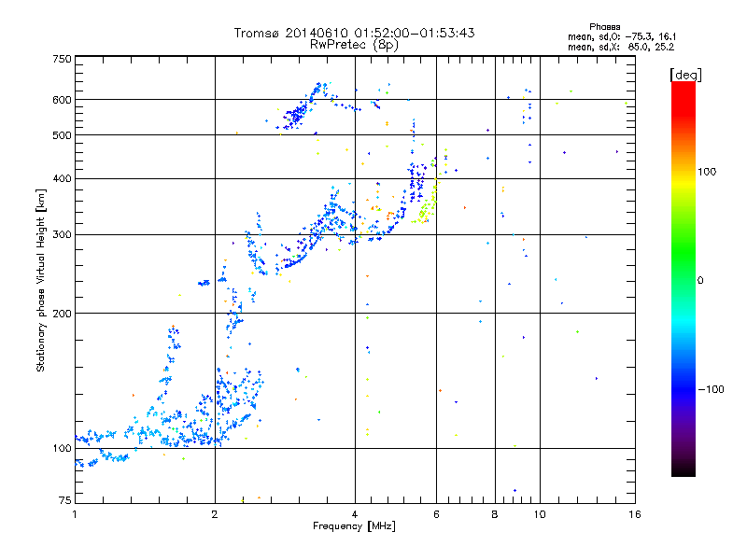
Task: Click the 'Phases' header label
Action: [604, 27]
